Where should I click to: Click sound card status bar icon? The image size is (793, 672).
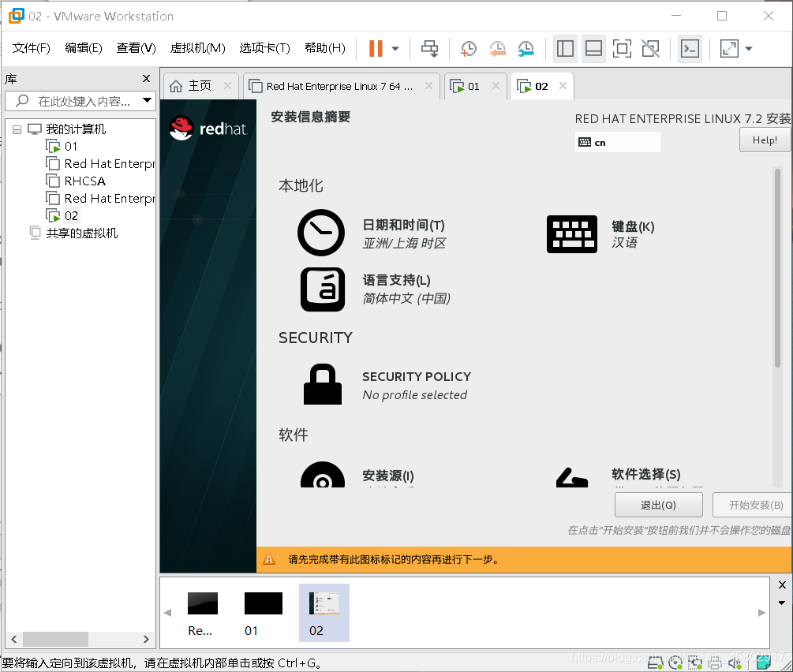735,663
